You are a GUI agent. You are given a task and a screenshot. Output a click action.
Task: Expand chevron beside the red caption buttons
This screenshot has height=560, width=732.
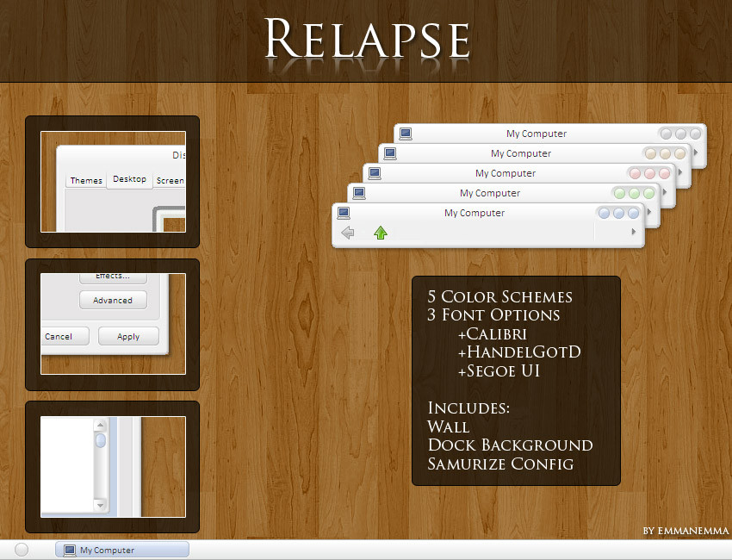click(x=679, y=172)
